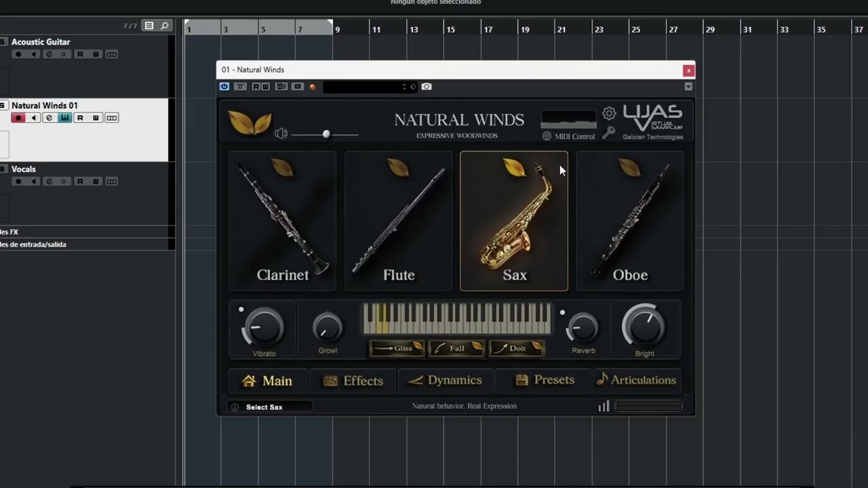Open plugin settings gear icon
The width and height of the screenshot is (868, 488).
(x=609, y=113)
